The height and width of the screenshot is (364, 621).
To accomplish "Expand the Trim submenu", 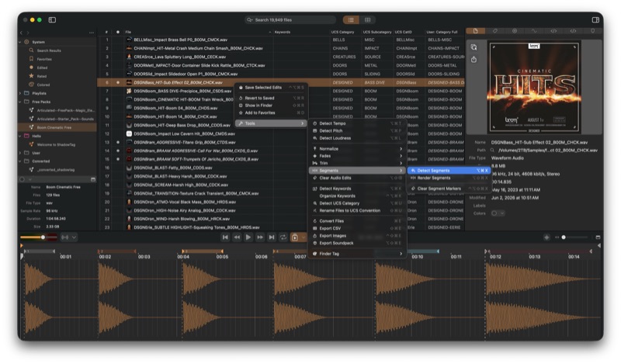I will [357, 163].
